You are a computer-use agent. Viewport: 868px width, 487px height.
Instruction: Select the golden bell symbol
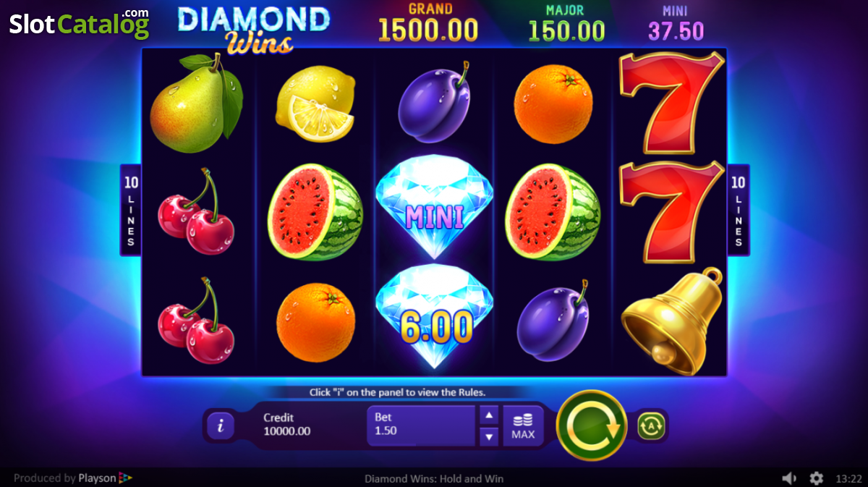[x=672, y=321]
